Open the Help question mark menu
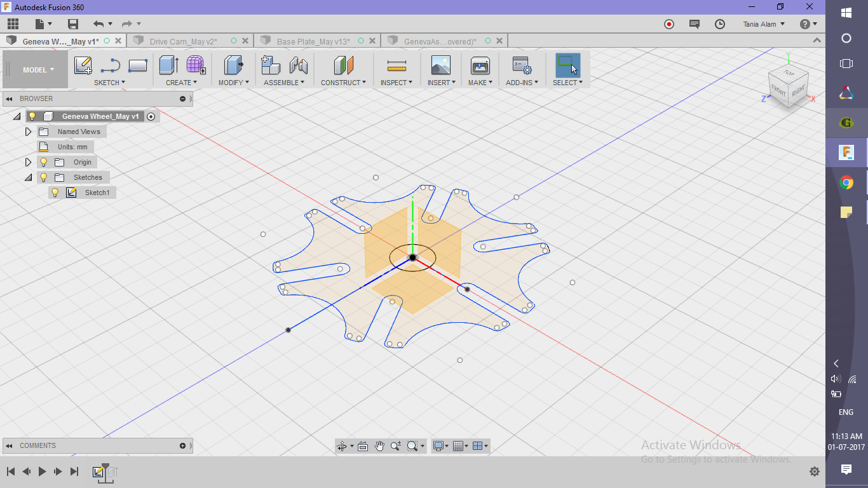 tap(808, 24)
